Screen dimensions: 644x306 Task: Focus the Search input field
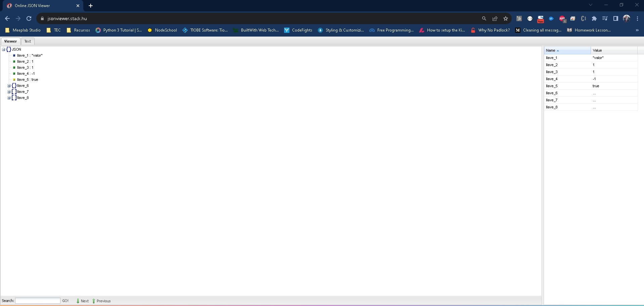tap(38, 301)
